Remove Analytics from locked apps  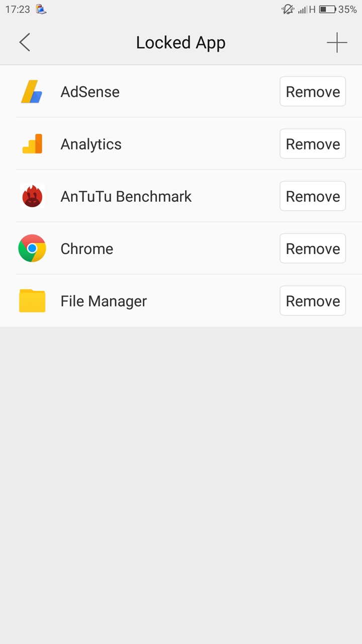point(313,144)
